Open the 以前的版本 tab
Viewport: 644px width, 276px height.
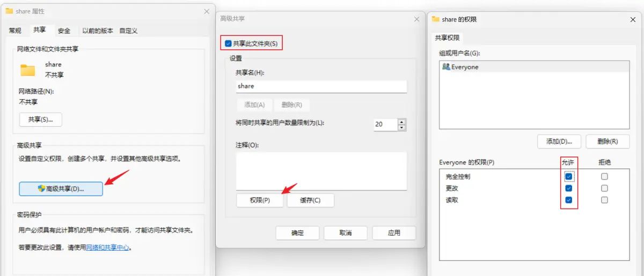[98, 31]
